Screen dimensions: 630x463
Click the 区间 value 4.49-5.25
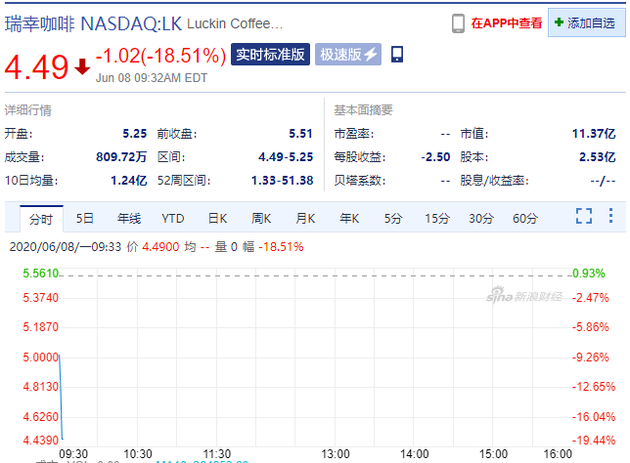pyautogui.click(x=286, y=157)
